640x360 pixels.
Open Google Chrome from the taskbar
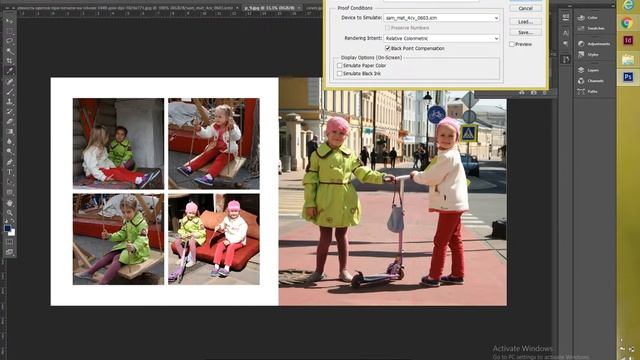(628, 22)
